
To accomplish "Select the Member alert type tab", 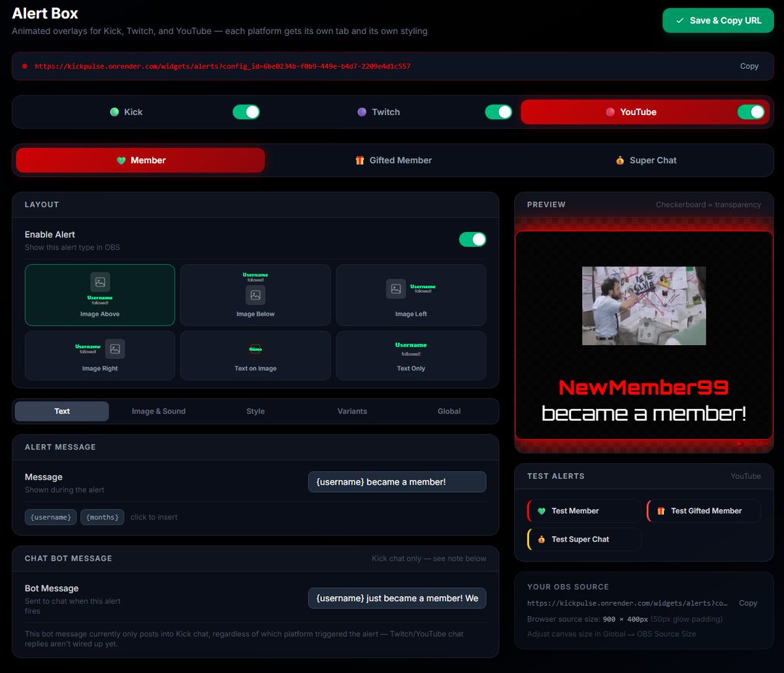I will [140, 160].
